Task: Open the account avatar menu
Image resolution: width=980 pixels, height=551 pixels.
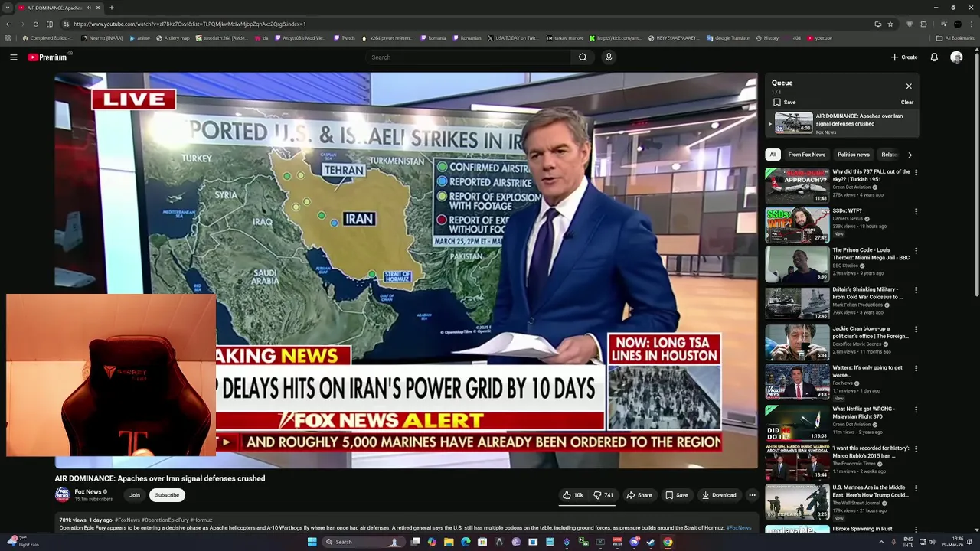Action: pos(956,57)
